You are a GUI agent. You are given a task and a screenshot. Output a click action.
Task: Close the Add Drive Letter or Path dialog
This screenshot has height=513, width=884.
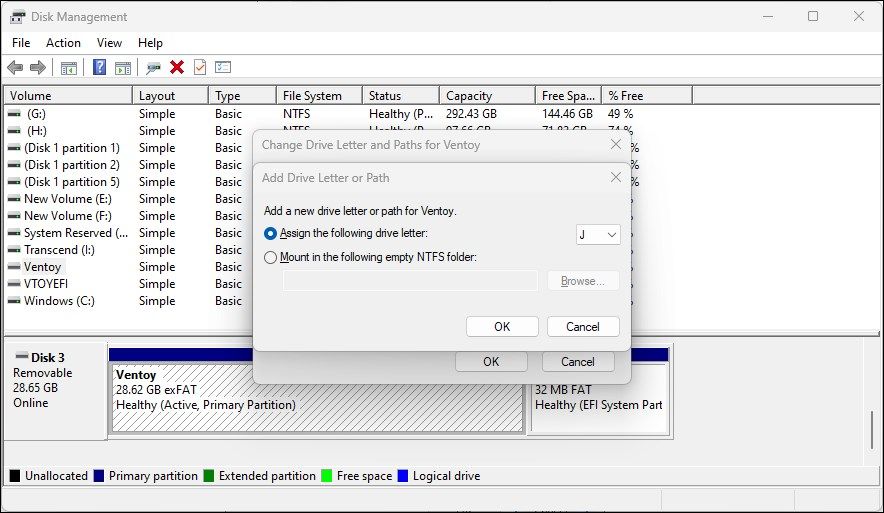point(615,178)
